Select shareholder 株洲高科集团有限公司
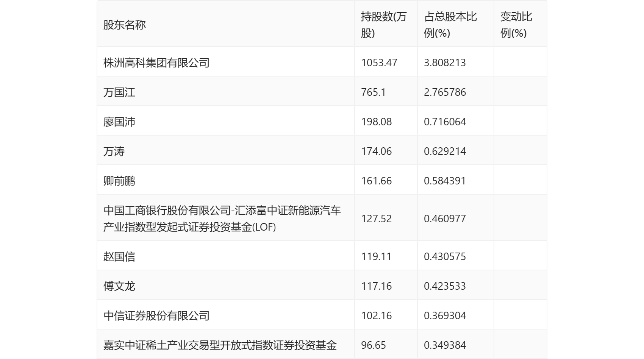 click(156, 62)
